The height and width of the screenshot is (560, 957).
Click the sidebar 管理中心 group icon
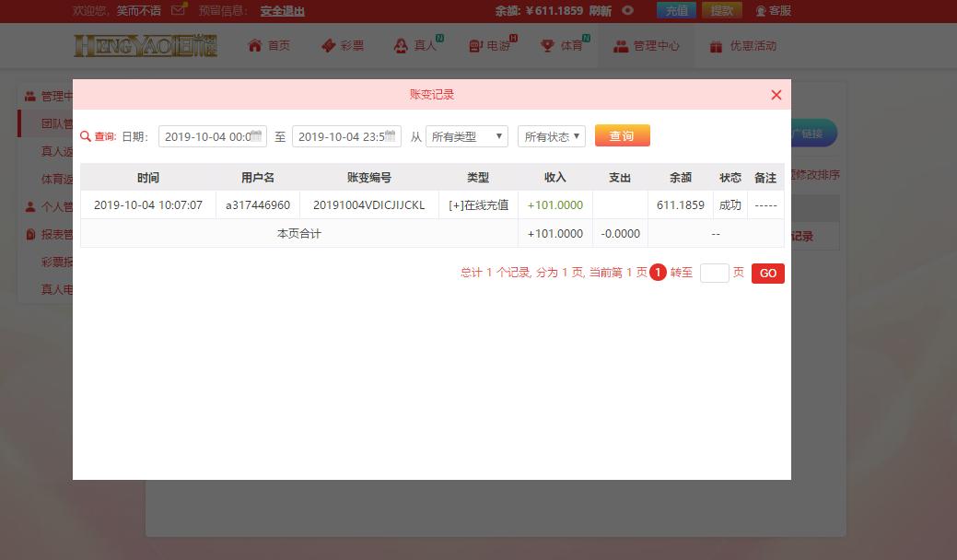[x=29, y=97]
